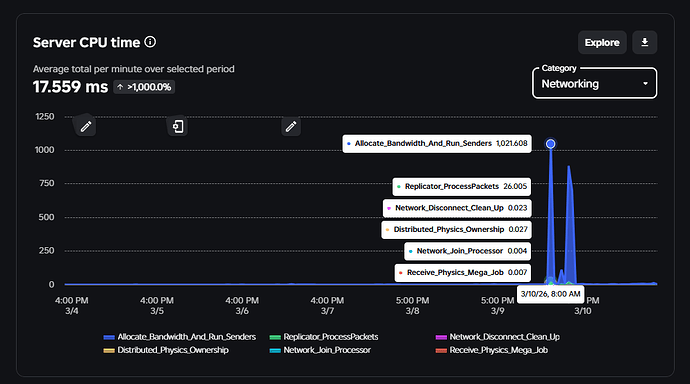Click the pencil annotation marker near 3/6
690x384 pixels.
291,127
